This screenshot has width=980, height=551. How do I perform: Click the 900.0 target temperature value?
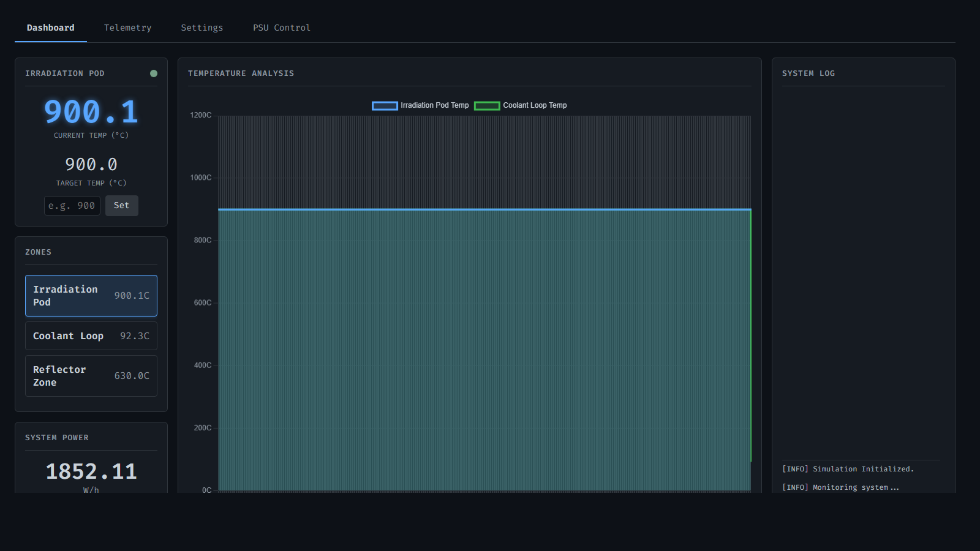91,165
